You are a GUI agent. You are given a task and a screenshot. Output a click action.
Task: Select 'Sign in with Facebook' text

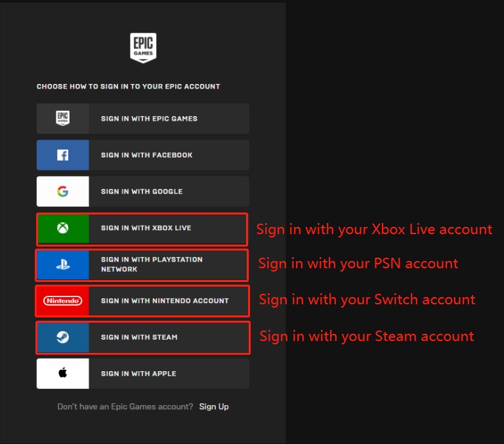pos(146,155)
